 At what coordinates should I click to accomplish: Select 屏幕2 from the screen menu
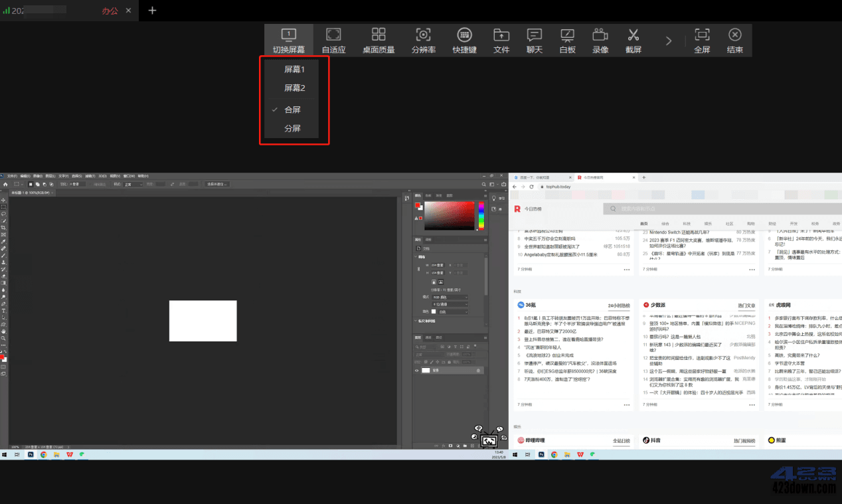[294, 88]
